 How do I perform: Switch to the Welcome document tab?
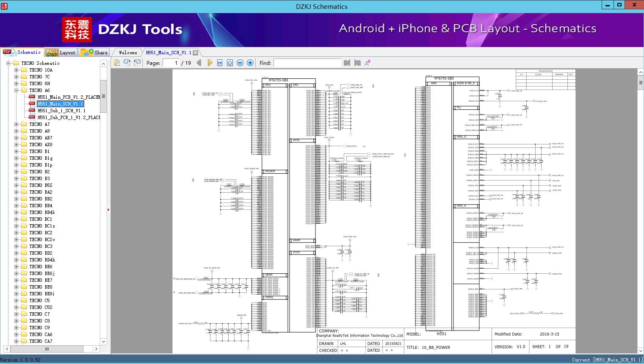click(128, 53)
